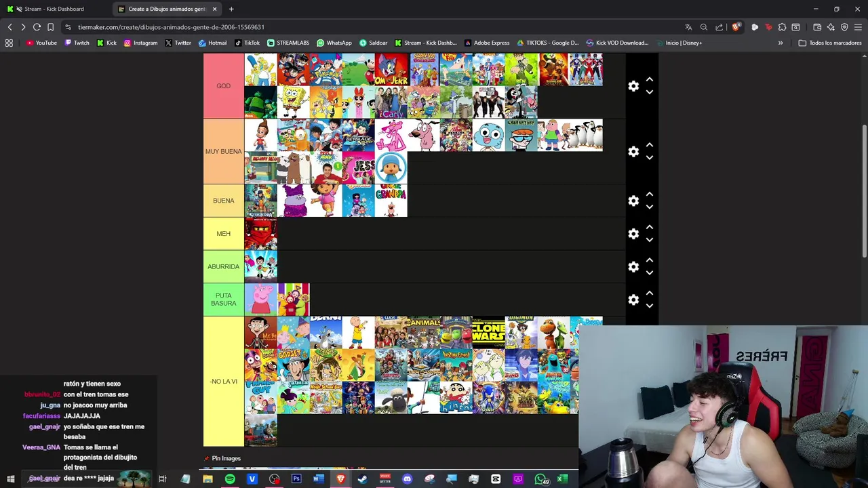Open STREAMLABS bookmark
The image size is (868, 488).
(x=288, y=43)
